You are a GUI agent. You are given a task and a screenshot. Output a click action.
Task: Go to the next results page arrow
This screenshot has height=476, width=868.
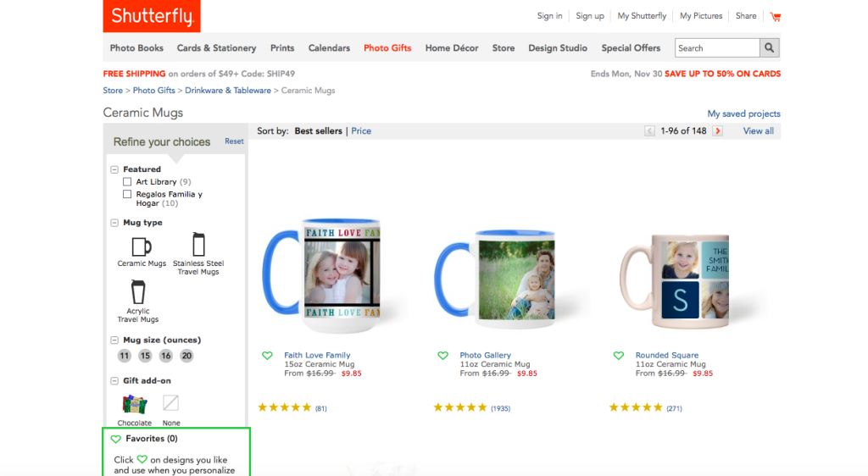[x=718, y=131]
